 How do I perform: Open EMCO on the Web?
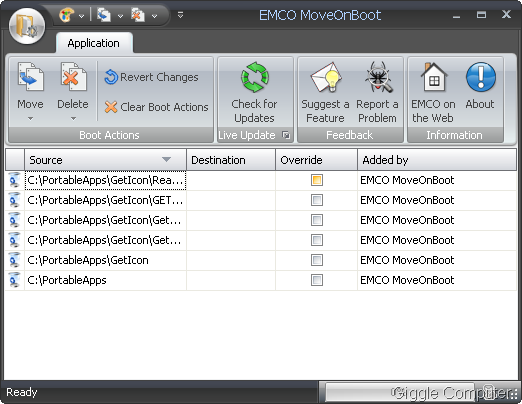[433, 92]
